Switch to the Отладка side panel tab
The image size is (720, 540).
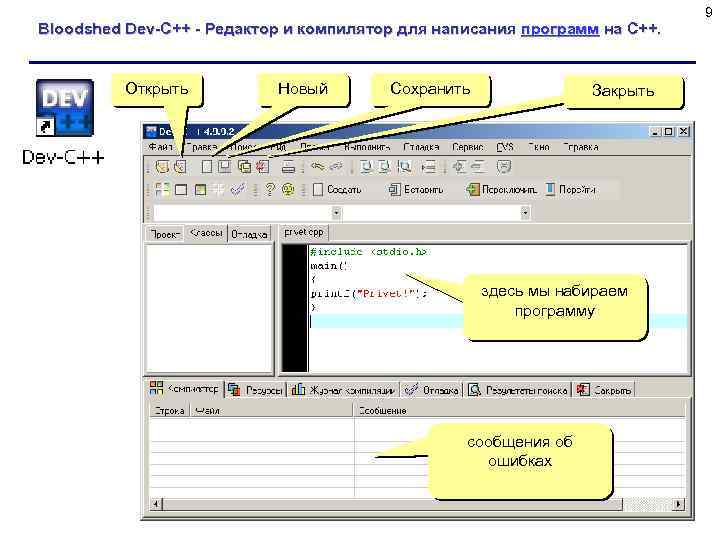(x=249, y=234)
